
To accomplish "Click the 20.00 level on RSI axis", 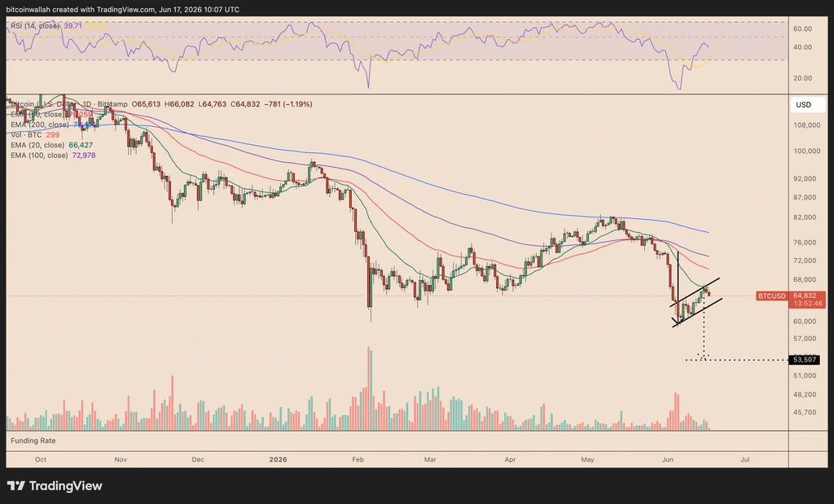I will 802,78.
